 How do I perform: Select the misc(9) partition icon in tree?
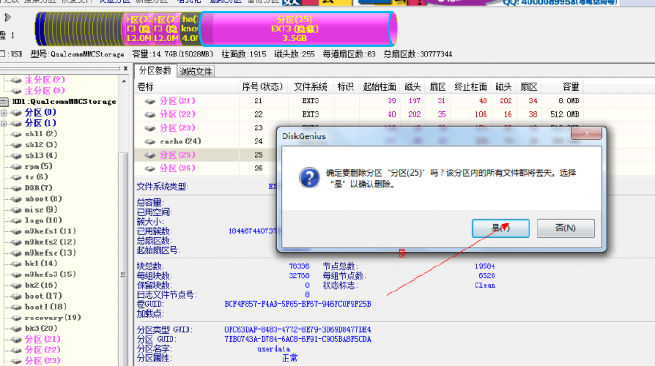click(x=16, y=210)
